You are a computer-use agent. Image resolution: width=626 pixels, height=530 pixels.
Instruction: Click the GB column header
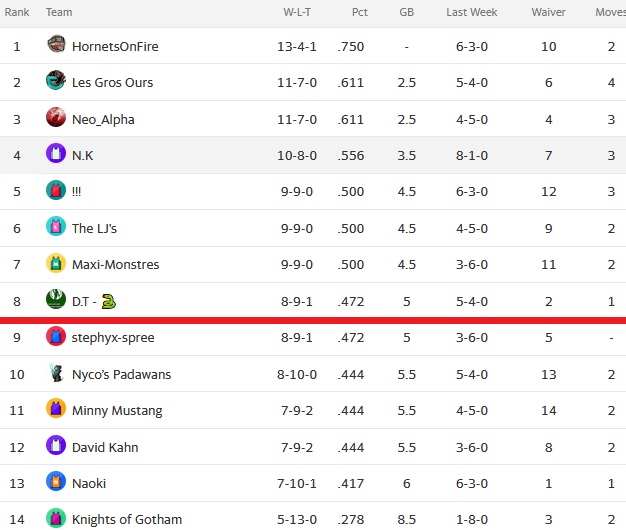(406, 12)
